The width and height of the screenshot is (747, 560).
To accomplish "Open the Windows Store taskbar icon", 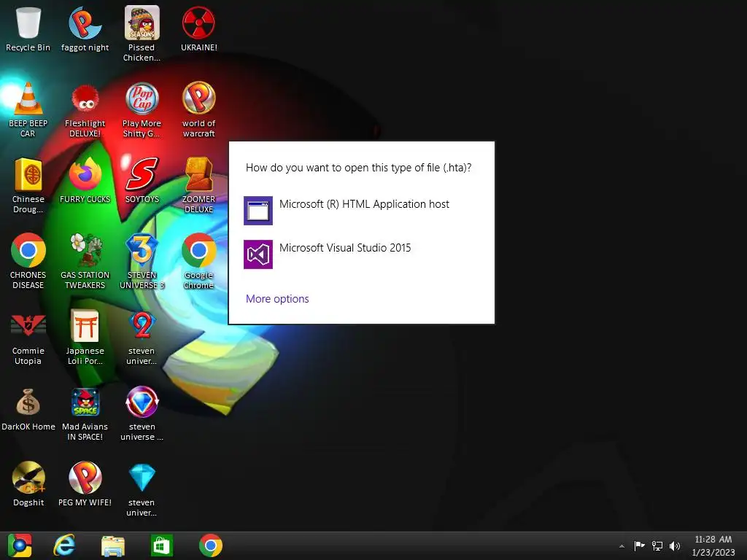I will pyautogui.click(x=161, y=545).
